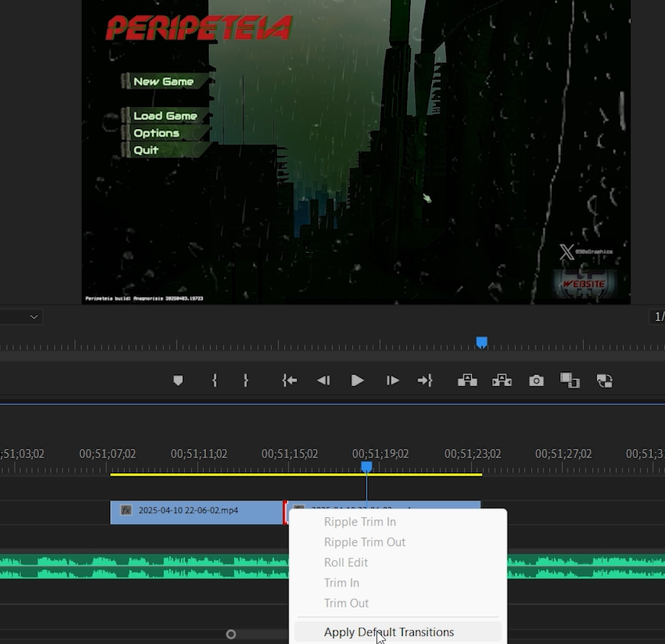This screenshot has height=644, width=665.
Task: Click the program monitor playhead marker
Action: (x=481, y=342)
